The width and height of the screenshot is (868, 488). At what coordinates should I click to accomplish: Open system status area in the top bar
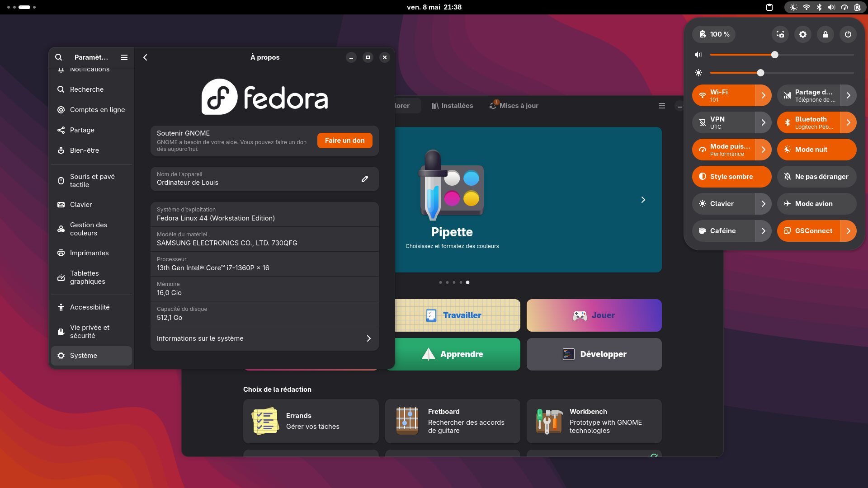[x=825, y=7]
